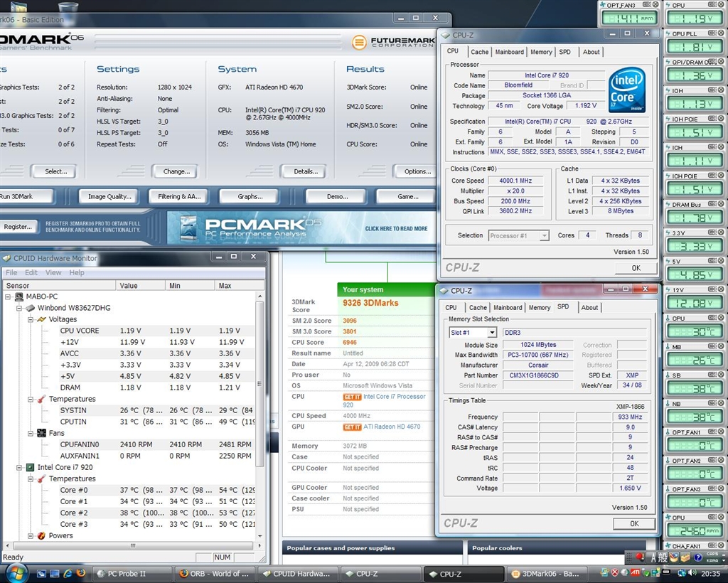This screenshot has height=583, width=728.
Task: Open the View menu in CPUID Hardware Monitor
Action: 53,272
